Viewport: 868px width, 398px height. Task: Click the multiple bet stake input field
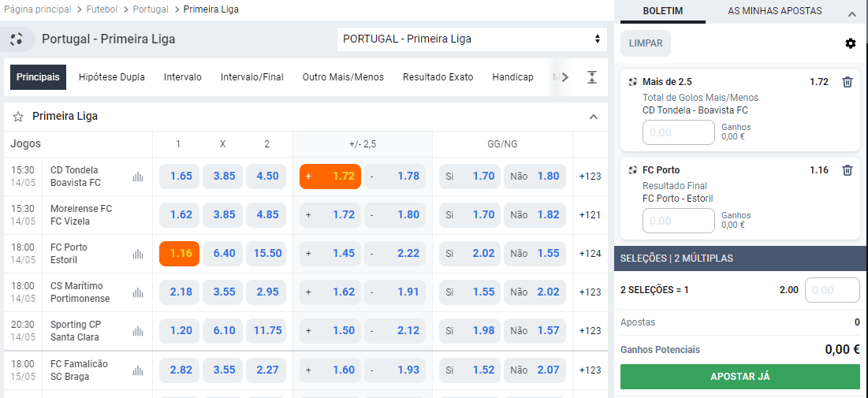click(x=832, y=290)
